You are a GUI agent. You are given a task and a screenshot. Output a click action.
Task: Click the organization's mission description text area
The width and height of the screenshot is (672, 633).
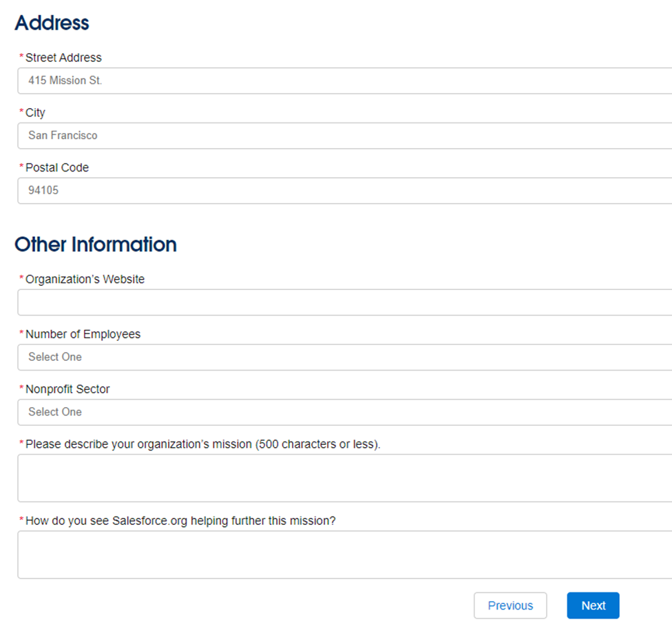344,478
